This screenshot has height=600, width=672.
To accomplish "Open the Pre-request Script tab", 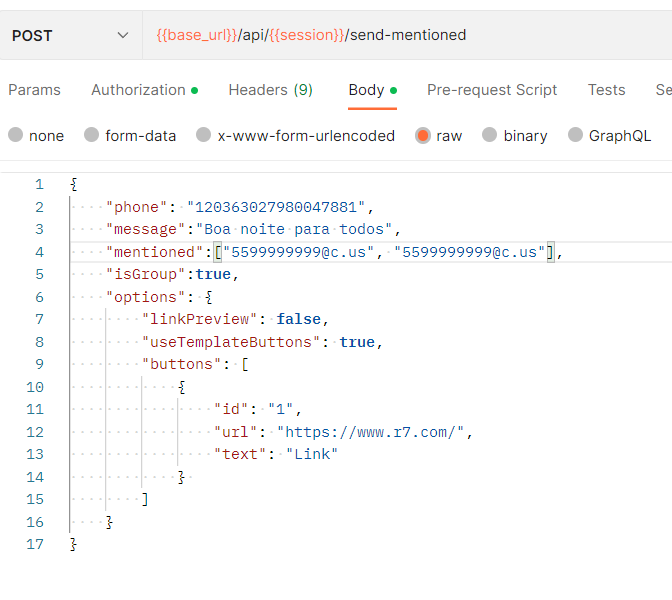I will (x=492, y=90).
